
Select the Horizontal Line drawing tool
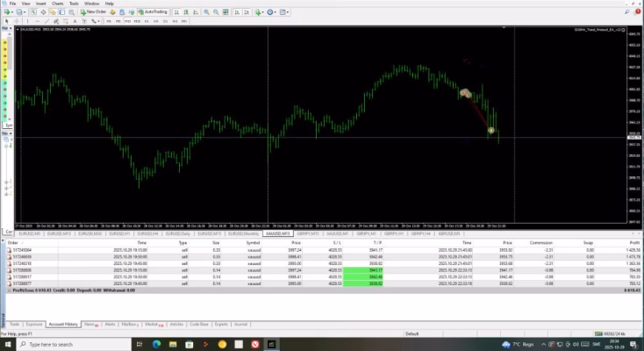[x=38, y=21]
